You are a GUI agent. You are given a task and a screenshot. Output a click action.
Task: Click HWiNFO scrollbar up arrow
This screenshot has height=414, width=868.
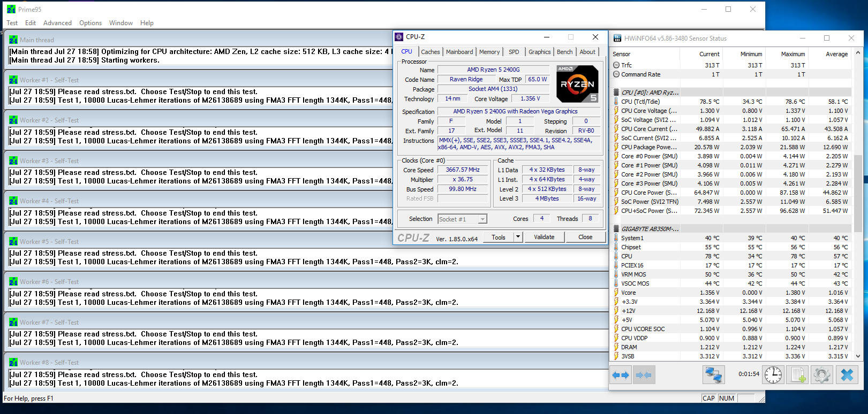(858, 53)
